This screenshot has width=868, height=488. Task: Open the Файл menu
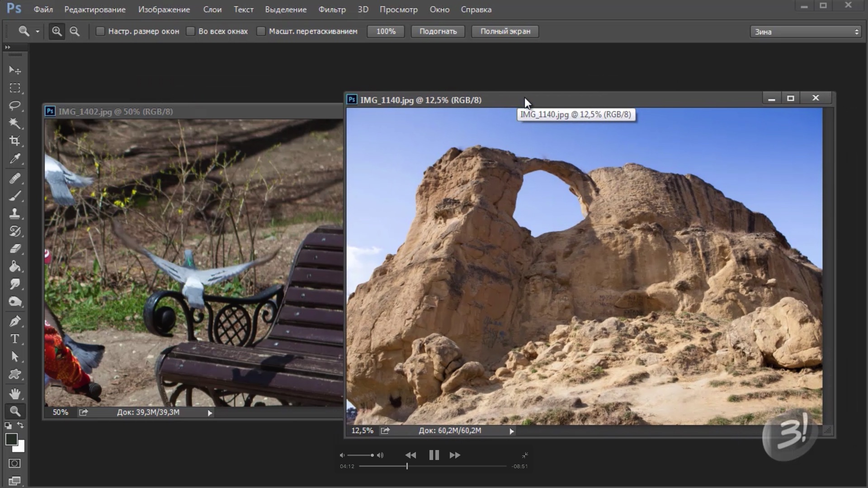point(42,9)
